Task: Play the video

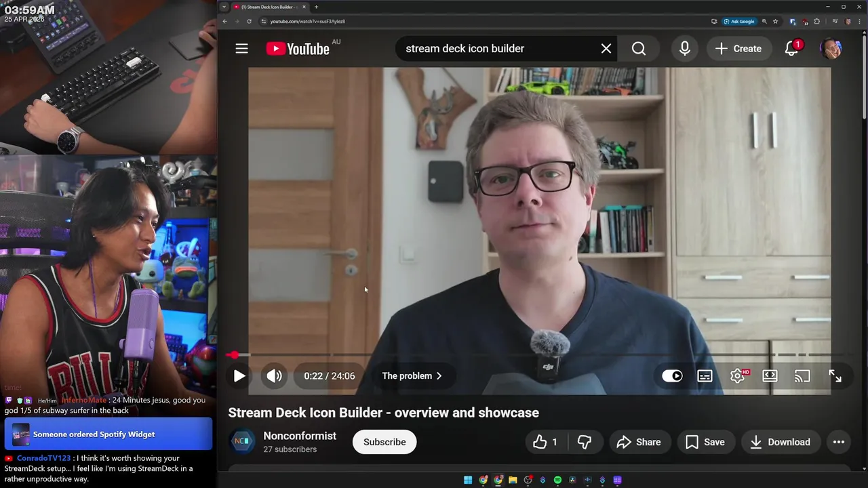Action: pos(239,375)
